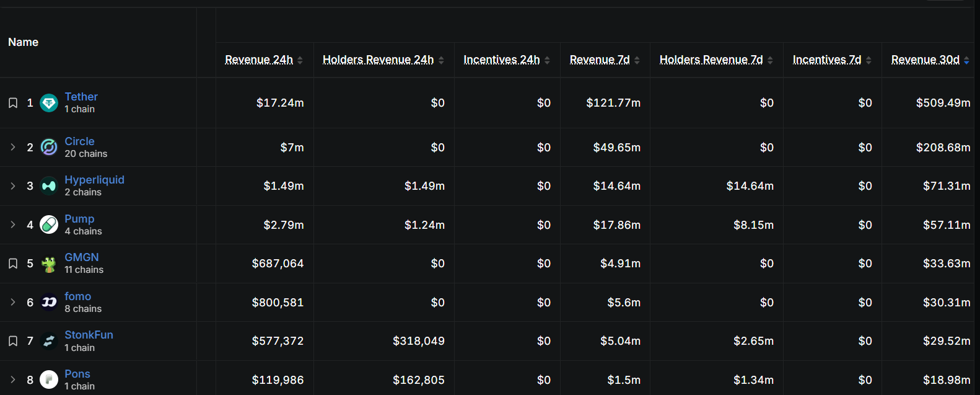
Task: Click the GMGN frog logo icon
Action: (x=49, y=264)
